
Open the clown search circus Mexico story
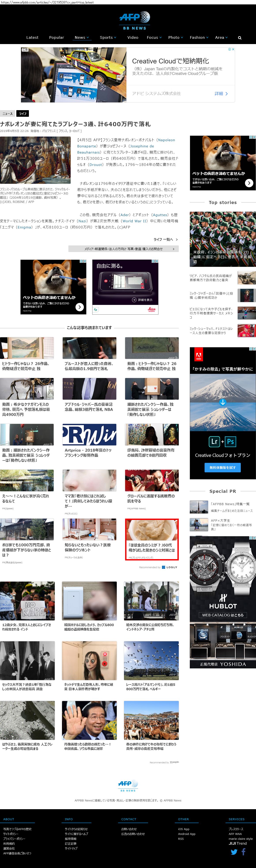tap(222, 313)
